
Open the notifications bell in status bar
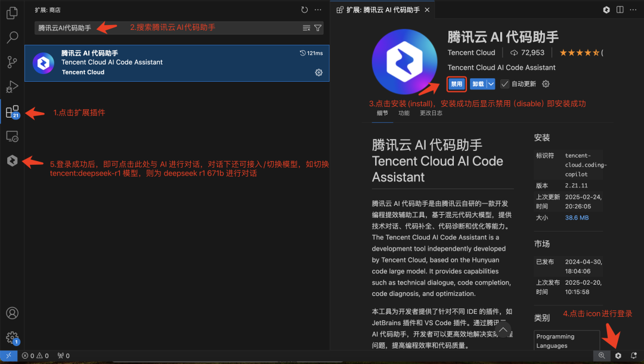634,356
